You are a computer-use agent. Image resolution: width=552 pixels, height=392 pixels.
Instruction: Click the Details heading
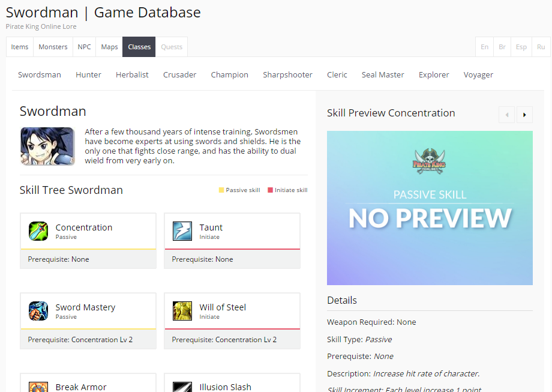342,300
